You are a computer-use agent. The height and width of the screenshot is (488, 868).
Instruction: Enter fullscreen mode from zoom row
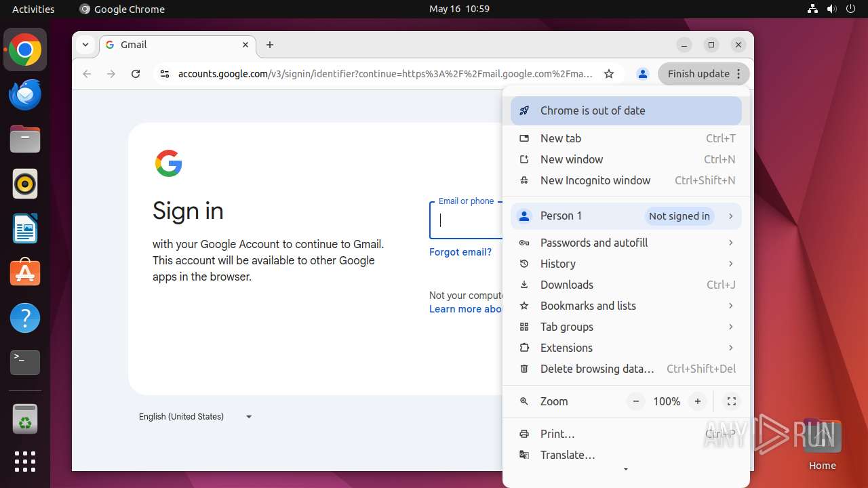(732, 401)
